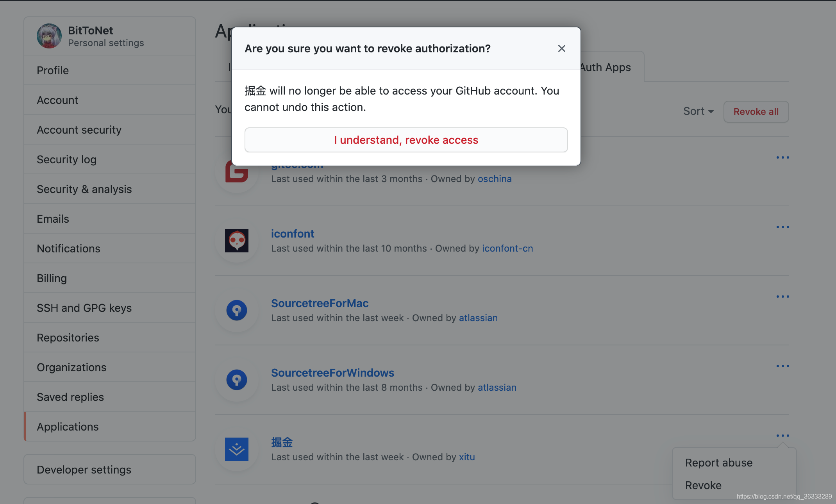Image resolution: width=836 pixels, height=504 pixels.
Task: Confirm with I understand, revoke access
Action: (x=406, y=140)
